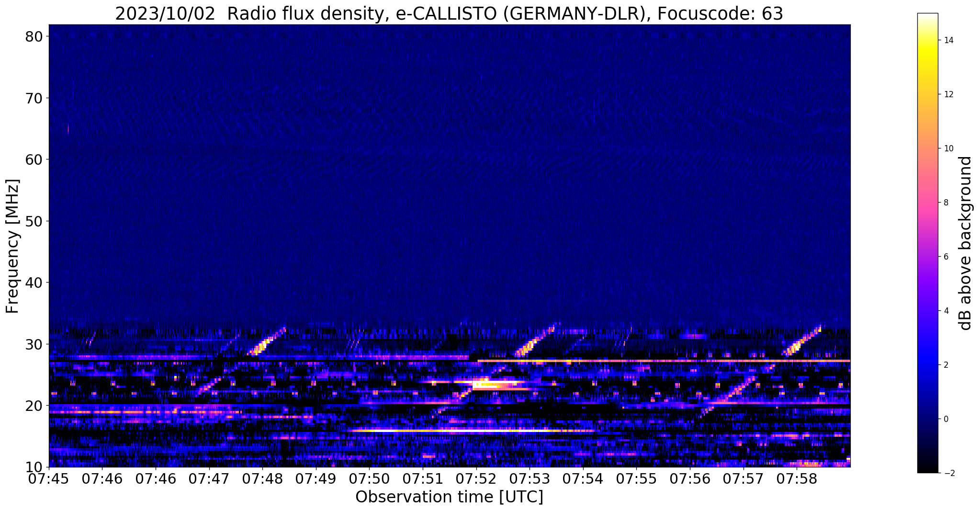Click the colorbar tick labeled 8
980x511 pixels.
pyautogui.click(x=946, y=203)
